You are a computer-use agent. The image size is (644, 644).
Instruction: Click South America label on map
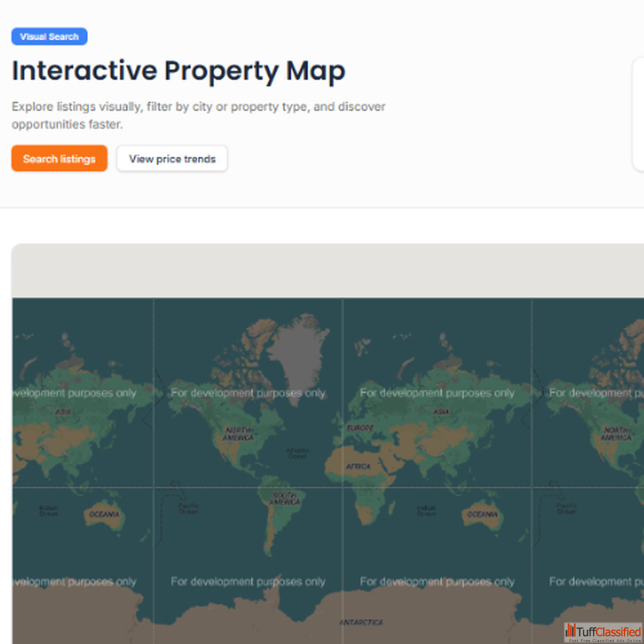[x=284, y=498]
